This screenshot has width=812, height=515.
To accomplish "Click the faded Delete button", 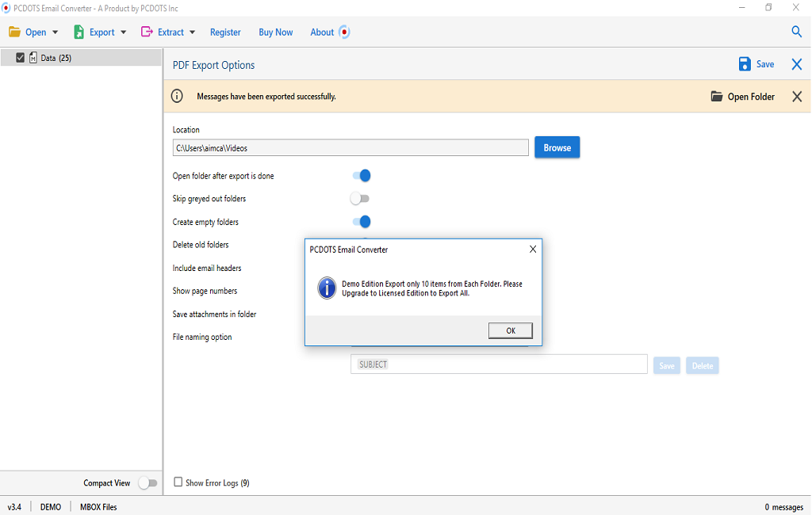I will [x=703, y=366].
